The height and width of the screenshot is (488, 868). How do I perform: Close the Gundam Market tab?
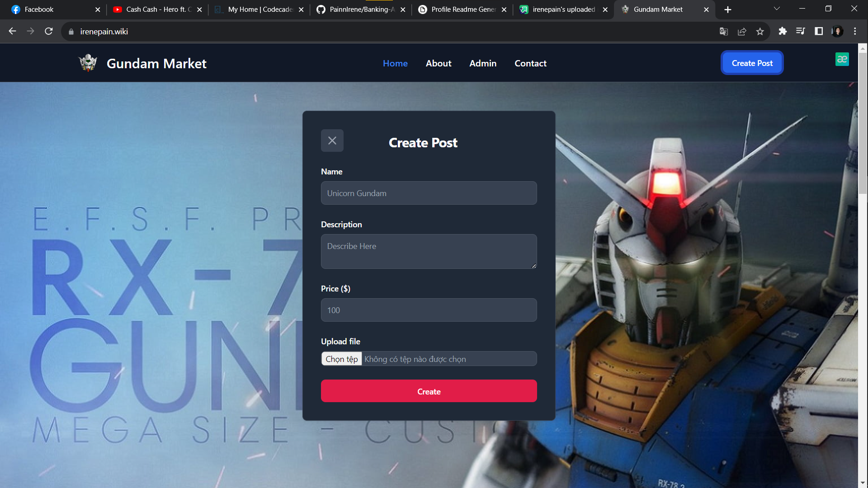[x=706, y=9]
